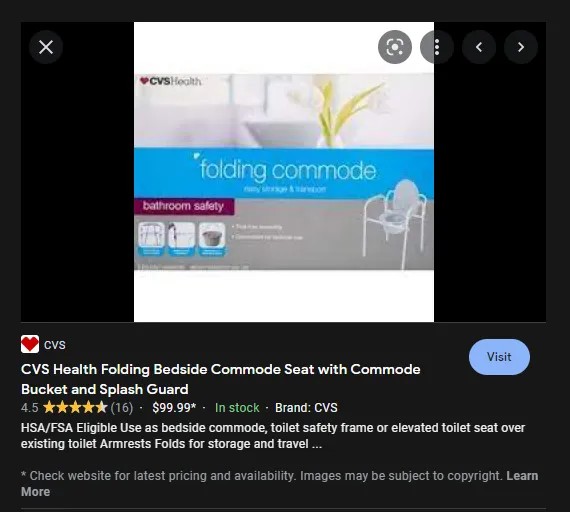Image resolution: width=570 pixels, height=512 pixels.
Task: Search image with Google Lens icon
Action: pyautogui.click(x=395, y=47)
